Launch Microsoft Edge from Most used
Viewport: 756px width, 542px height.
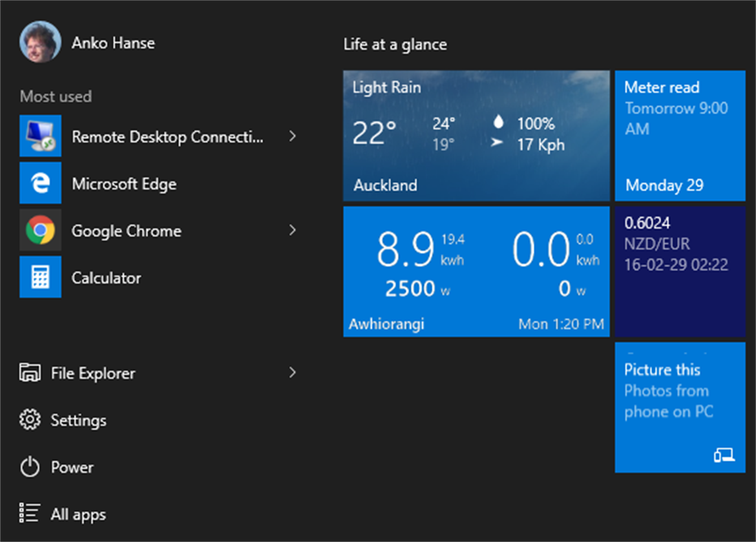tap(124, 183)
